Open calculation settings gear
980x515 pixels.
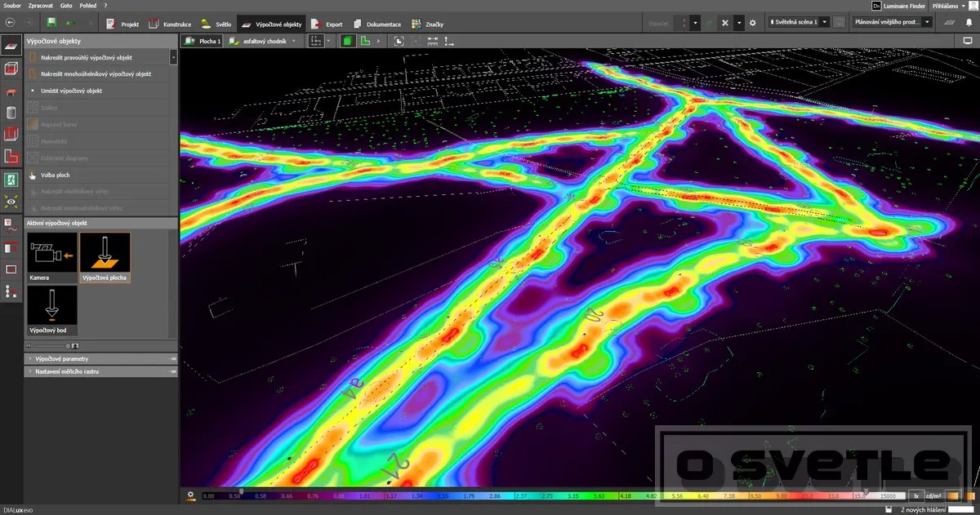pos(753,23)
